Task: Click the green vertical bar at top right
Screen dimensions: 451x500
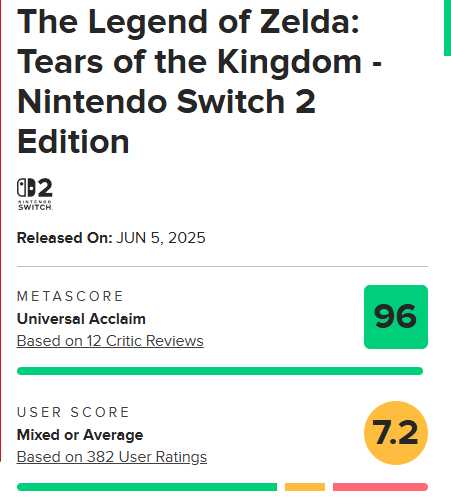Action: tap(447, 28)
